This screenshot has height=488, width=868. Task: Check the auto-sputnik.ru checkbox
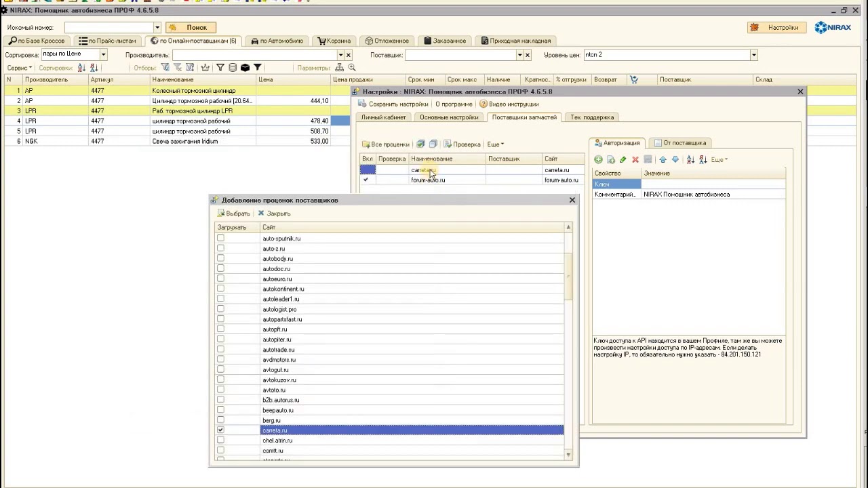[x=220, y=239]
